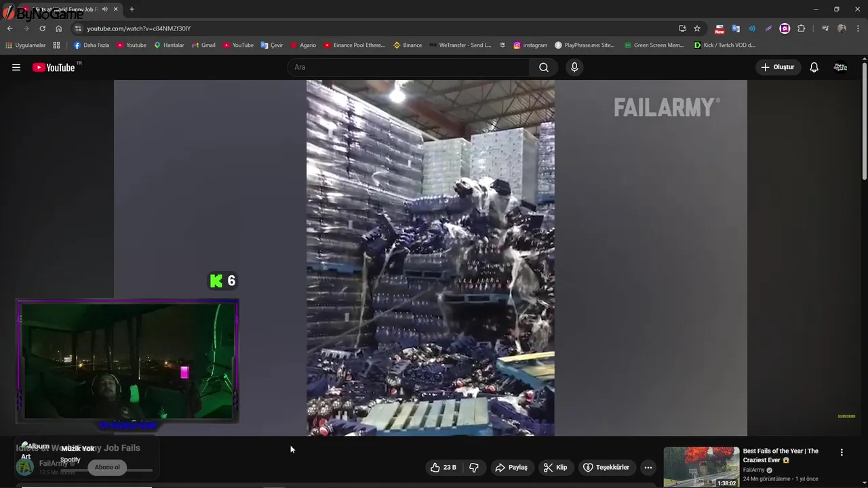Mute tab via speaker icon on tab
The width and height of the screenshot is (868, 488).
click(104, 9)
